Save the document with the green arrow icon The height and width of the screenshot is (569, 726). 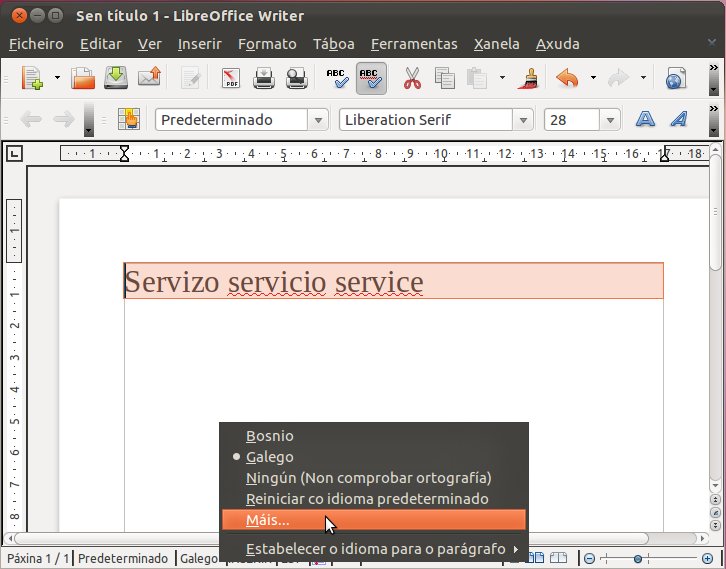coord(116,78)
